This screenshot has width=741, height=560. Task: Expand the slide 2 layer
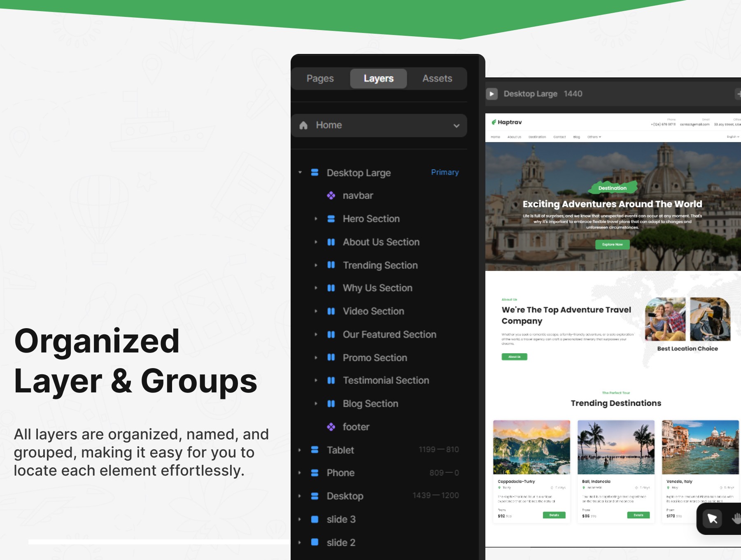[x=300, y=543]
